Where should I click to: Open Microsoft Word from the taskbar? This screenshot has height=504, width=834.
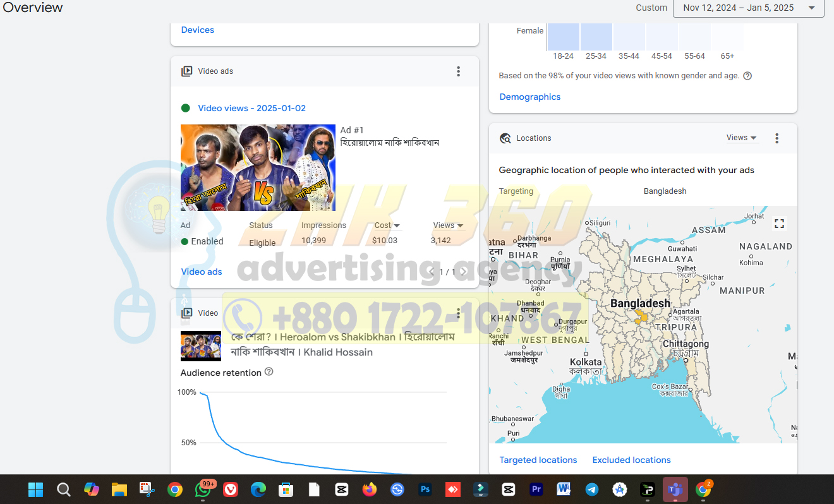[564, 489]
